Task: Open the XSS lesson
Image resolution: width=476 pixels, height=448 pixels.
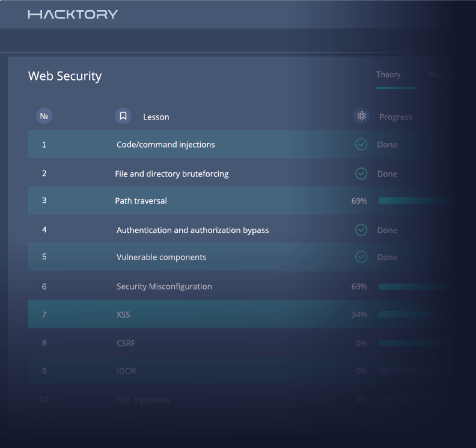Action: [x=123, y=315]
